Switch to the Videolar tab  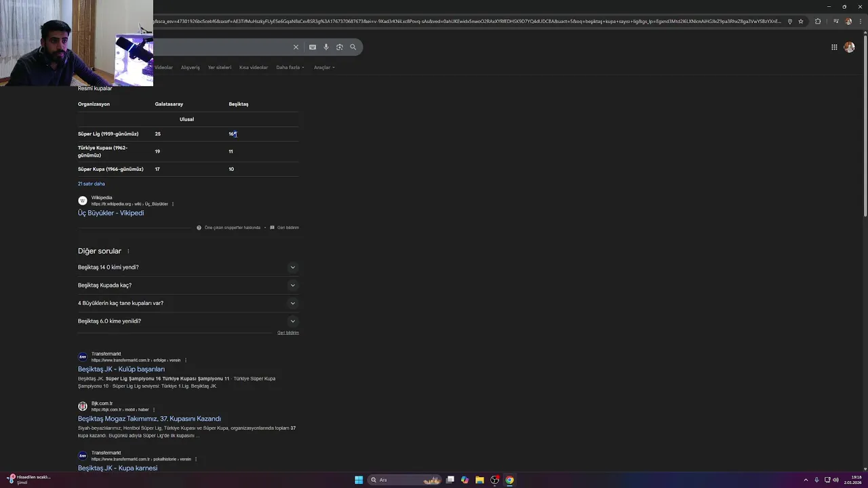tap(163, 67)
